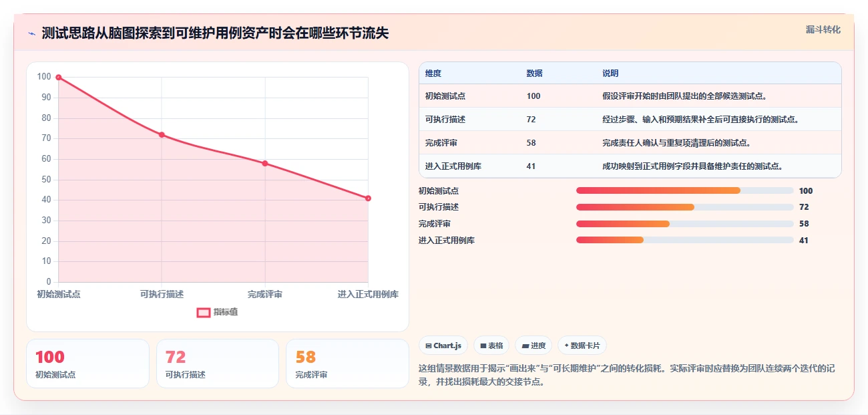Image resolution: width=868 pixels, height=415 pixels.
Task: Click the chart data point at 完成评审
Action: coord(265,164)
